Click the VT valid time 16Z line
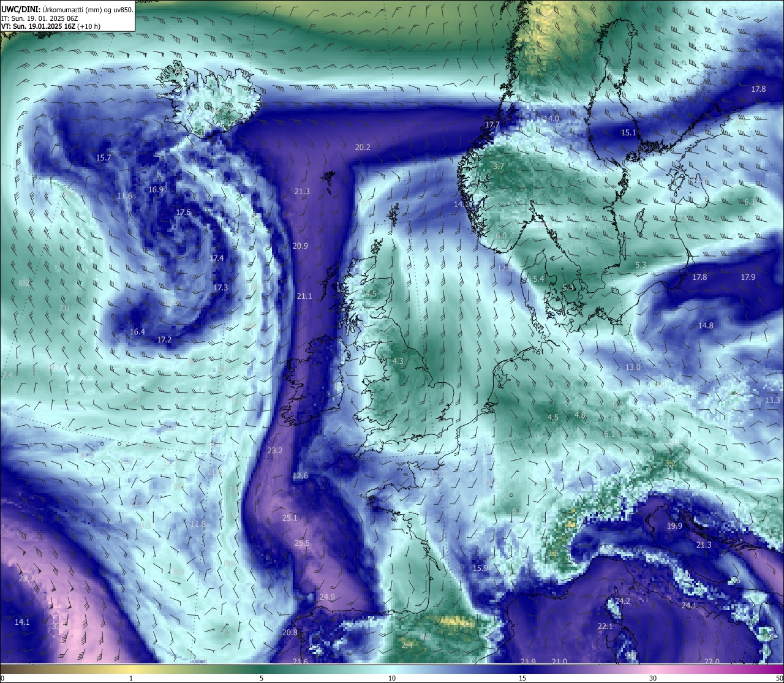The width and height of the screenshot is (784, 683). pos(51,26)
